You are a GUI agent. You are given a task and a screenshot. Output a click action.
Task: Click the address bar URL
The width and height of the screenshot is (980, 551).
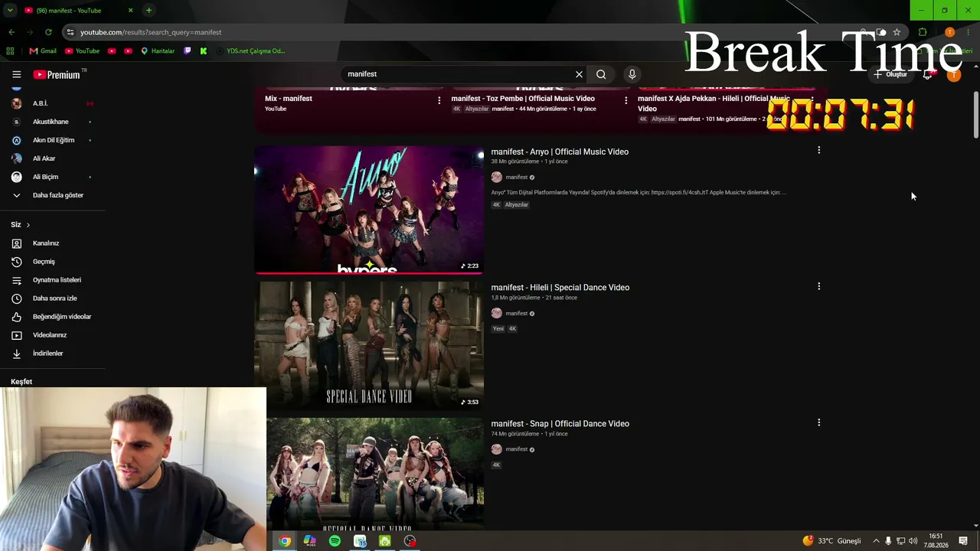tap(151, 32)
